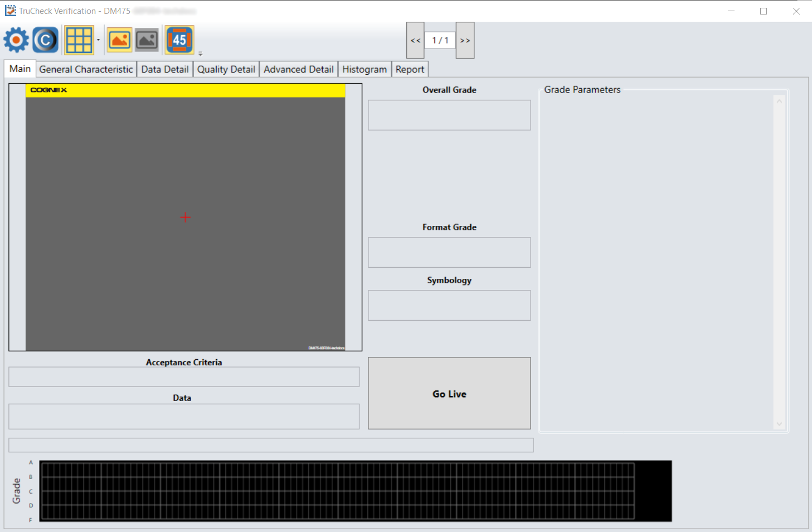Select the calibration grid icon
This screenshot has width=812, height=532.
pyautogui.click(x=79, y=40)
